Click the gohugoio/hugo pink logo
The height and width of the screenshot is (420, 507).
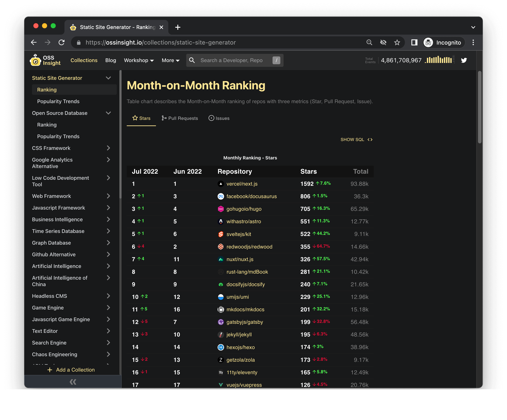point(221,209)
